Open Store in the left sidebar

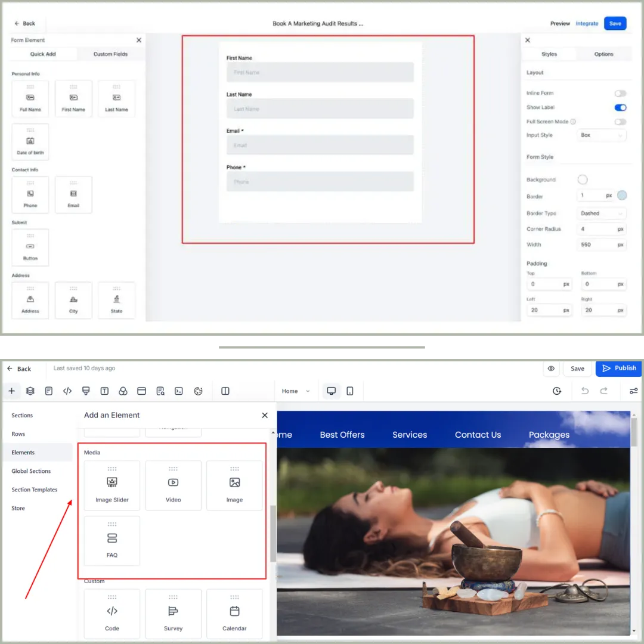[18, 508]
